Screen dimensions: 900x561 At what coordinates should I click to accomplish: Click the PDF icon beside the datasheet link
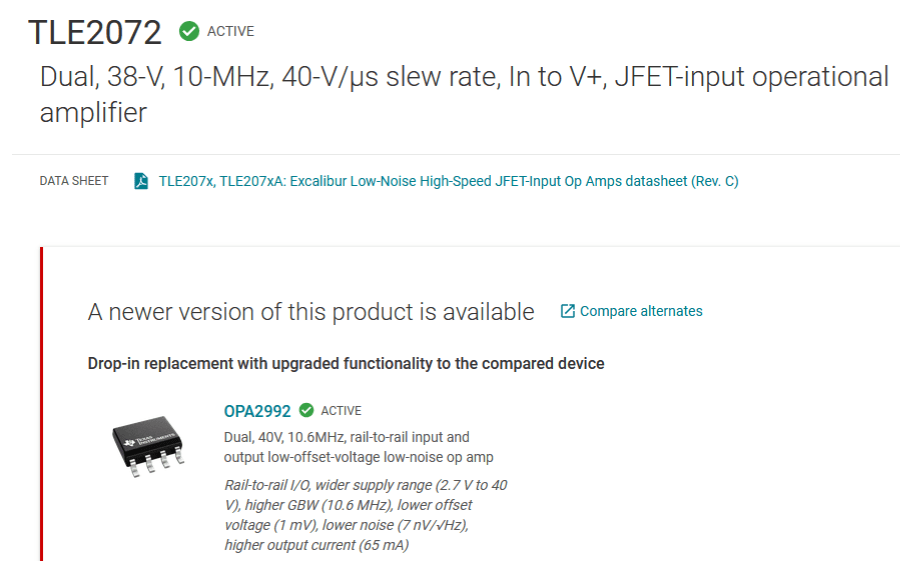pyautogui.click(x=141, y=181)
